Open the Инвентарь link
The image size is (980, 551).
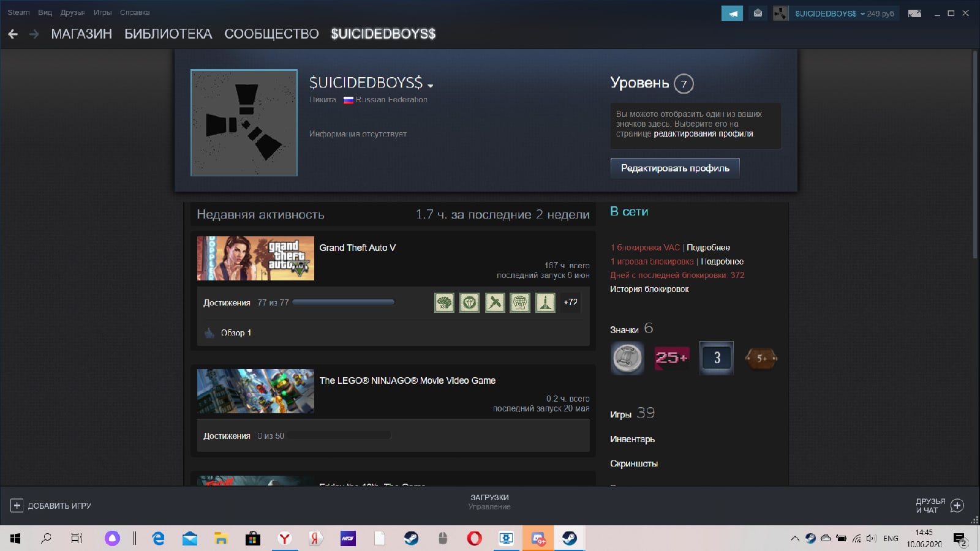(632, 439)
